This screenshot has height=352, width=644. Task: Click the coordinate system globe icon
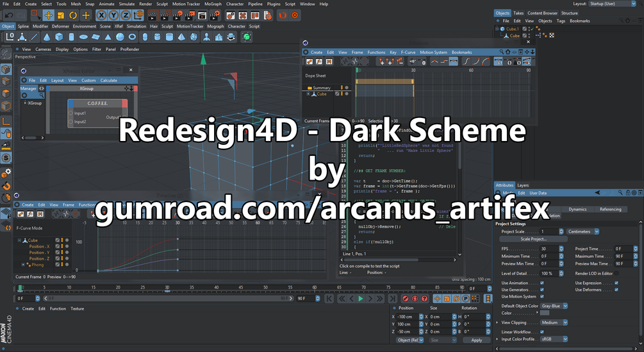coord(138,15)
